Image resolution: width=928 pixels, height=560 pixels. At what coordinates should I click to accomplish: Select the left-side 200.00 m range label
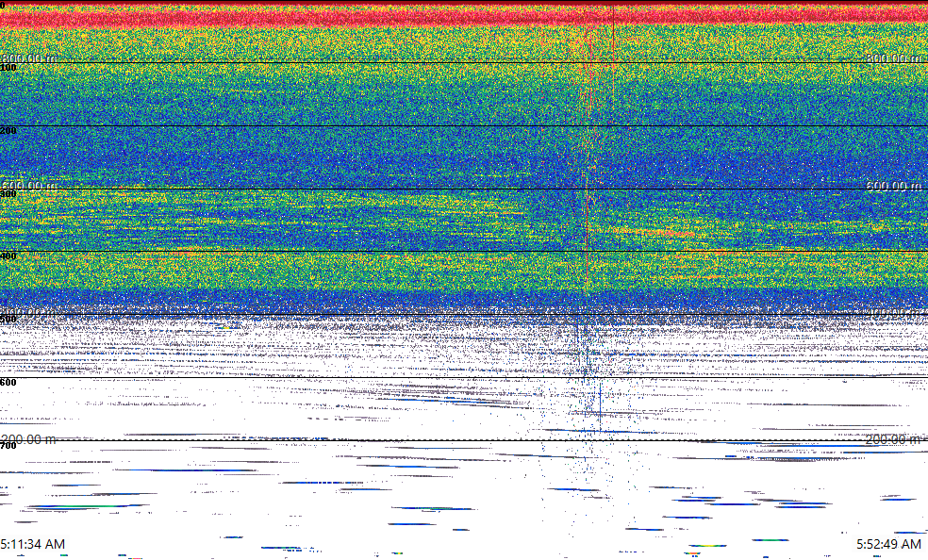point(28,439)
